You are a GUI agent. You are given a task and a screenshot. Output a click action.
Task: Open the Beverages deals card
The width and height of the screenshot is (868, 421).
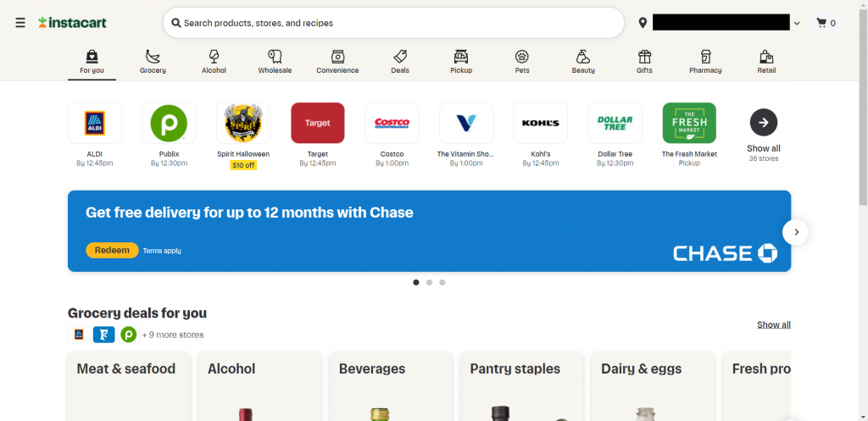coord(392,387)
